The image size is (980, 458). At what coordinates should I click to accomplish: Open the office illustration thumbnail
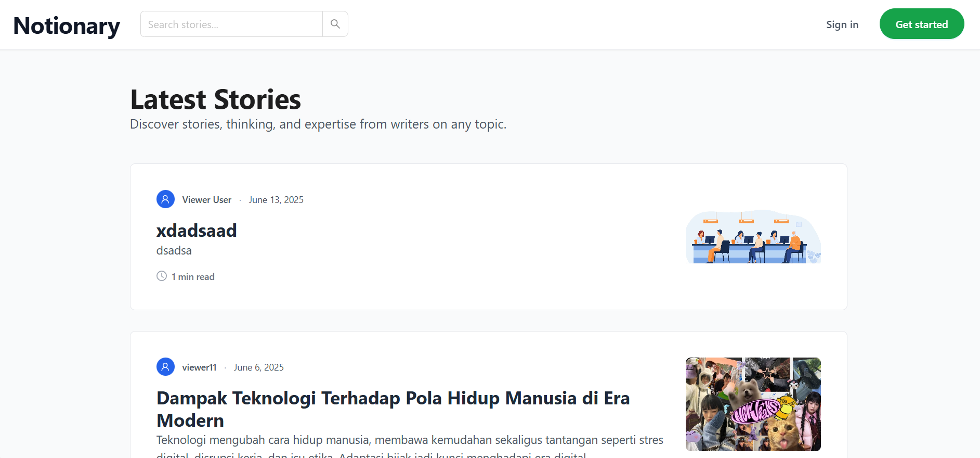click(753, 237)
